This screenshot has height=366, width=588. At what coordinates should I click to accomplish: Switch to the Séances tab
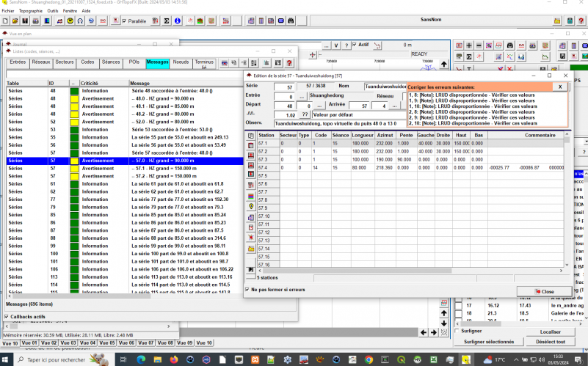[111, 62]
